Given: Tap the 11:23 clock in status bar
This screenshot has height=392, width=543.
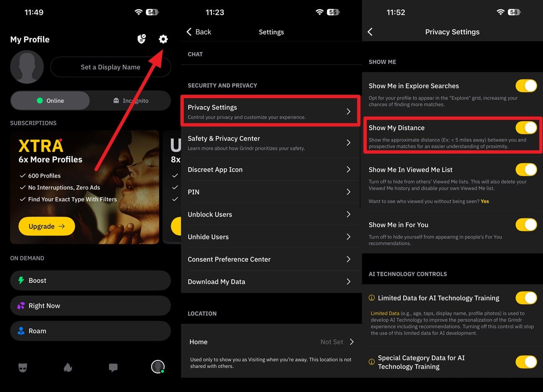Looking at the screenshot, I should 215,13.
